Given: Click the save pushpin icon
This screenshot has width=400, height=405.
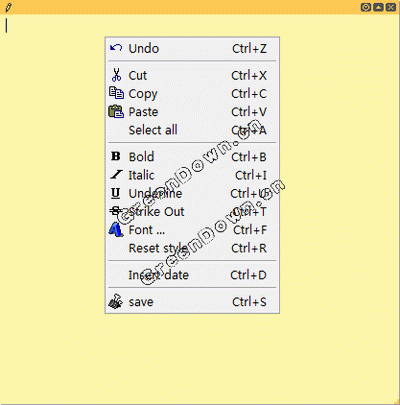Looking at the screenshot, I should [x=116, y=301].
